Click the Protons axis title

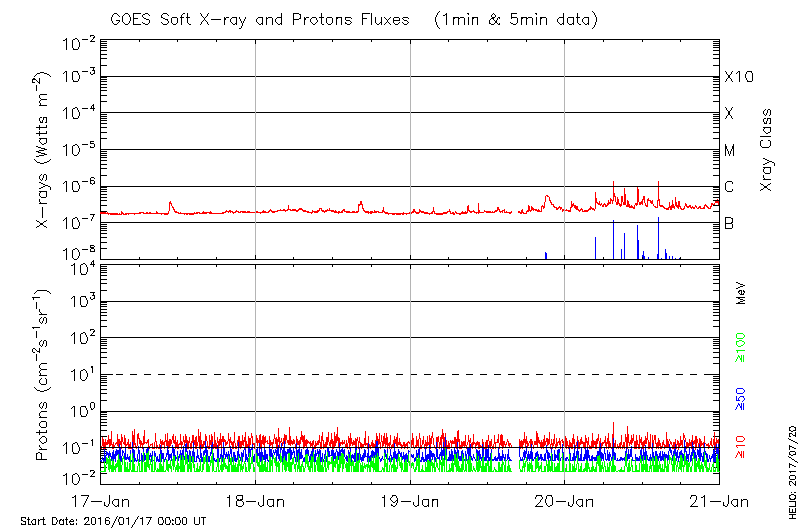click(x=44, y=375)
